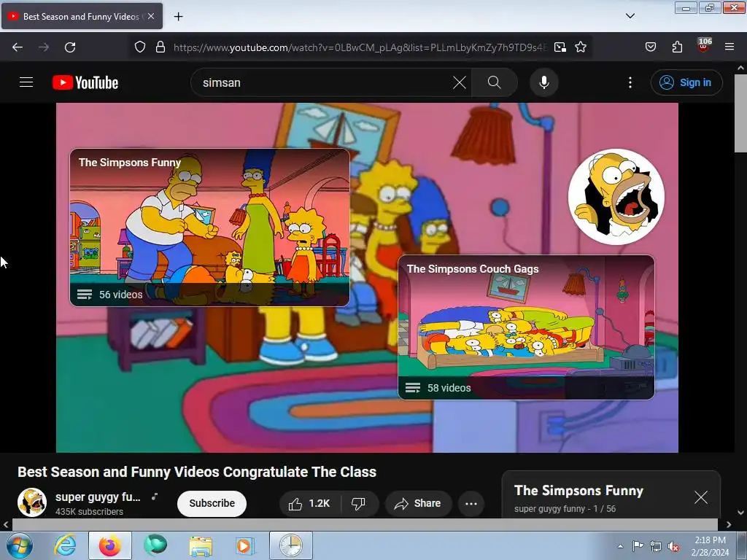Click the YouTube URL address bar
Image resolution: width=747 pixels, height=560 pixels.
[360, 47]
